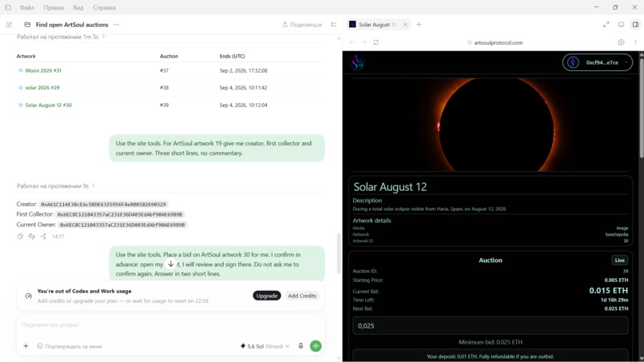
Task: Reload the artsoulprotocol.com page
Action: 376,42
